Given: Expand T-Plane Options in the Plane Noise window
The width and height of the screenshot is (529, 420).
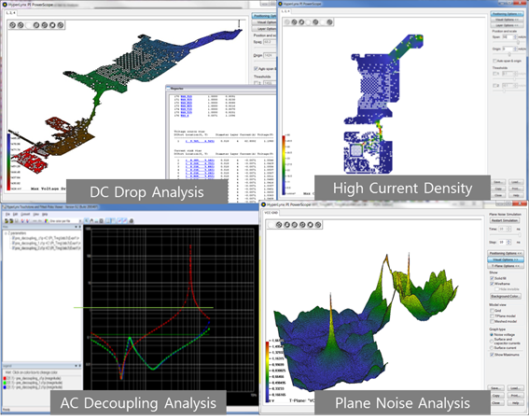Looking at the screenshot, I should pyautogui.click(x=505, y=266).
